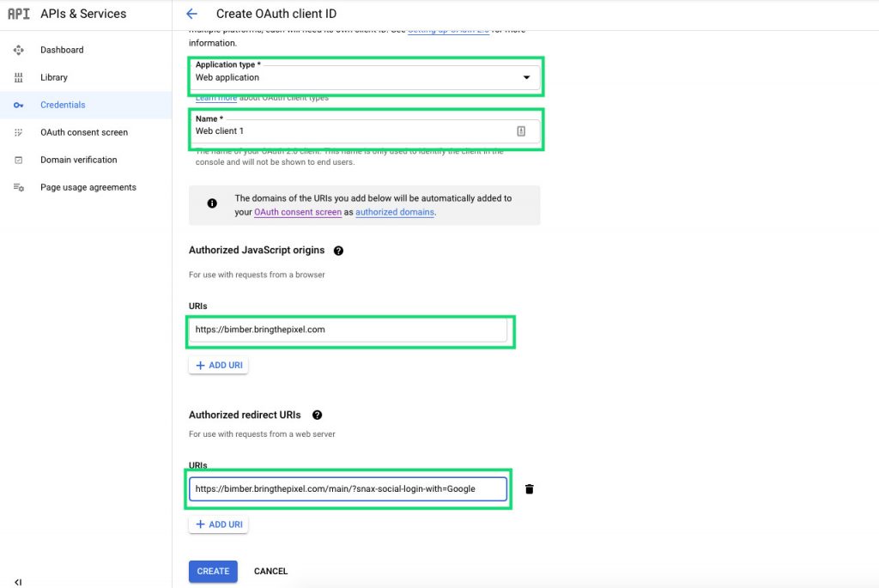The image size is (879, 588).
Task: Collapse the sidebar navigation panel
Action: point(18,582)
